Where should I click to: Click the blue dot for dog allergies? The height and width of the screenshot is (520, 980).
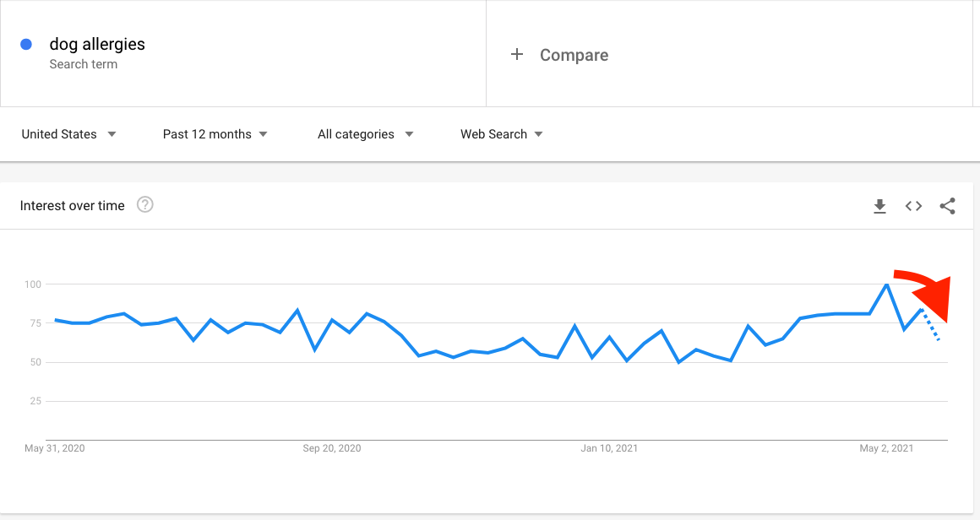tap(26, 45)
